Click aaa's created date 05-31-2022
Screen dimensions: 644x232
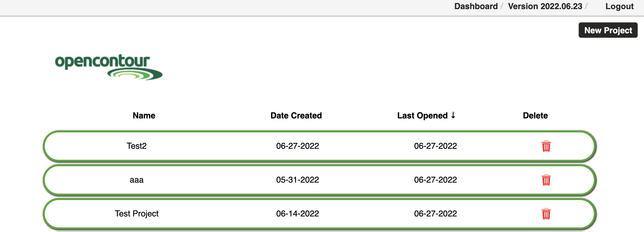point(297,180)
